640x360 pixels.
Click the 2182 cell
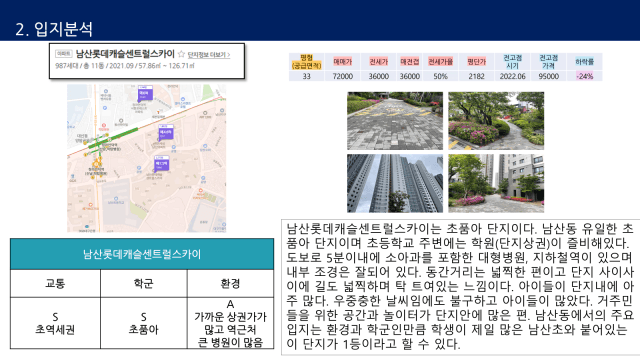[x=476, y=76]
